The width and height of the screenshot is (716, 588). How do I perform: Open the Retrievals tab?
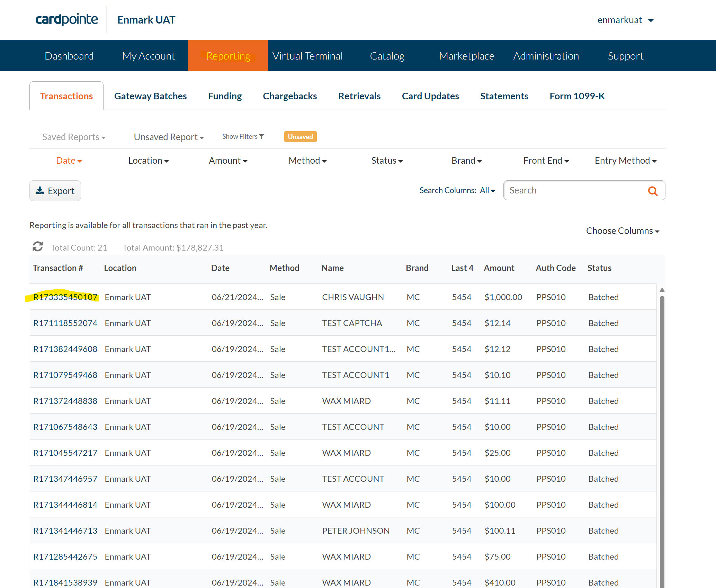[359, 96]
